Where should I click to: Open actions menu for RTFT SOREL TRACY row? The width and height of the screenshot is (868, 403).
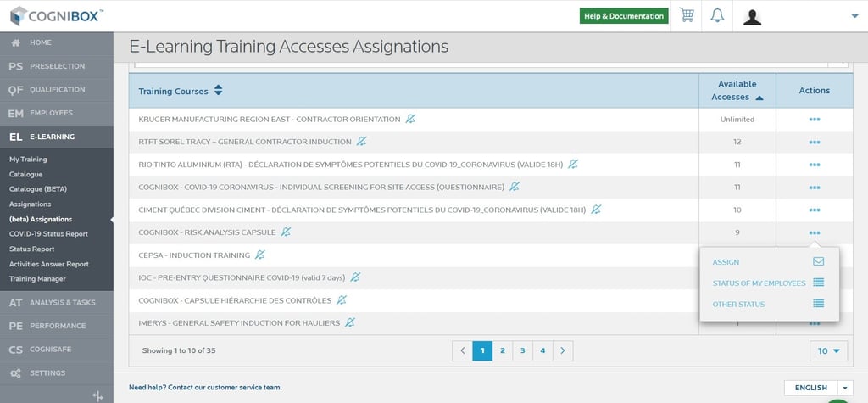pos(815,142)
